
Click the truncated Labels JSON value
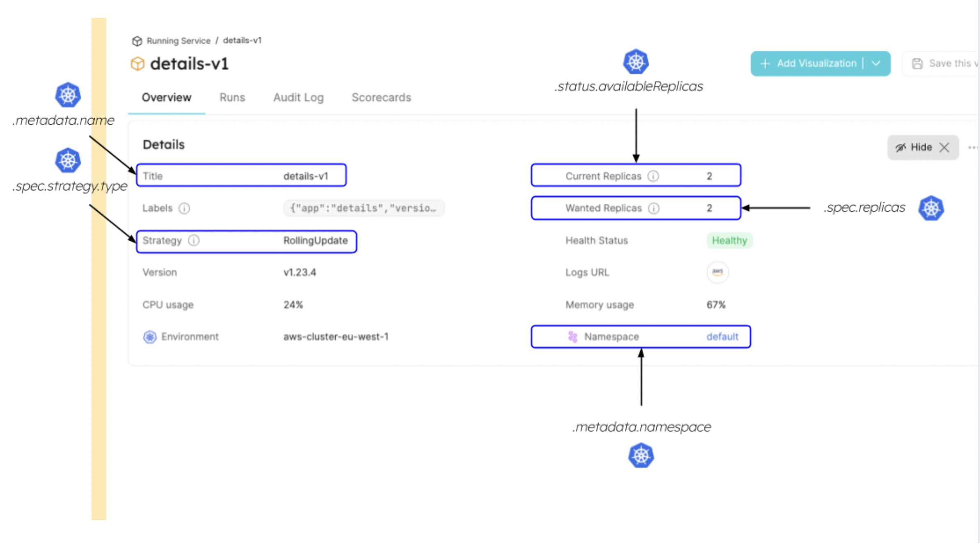363,208
